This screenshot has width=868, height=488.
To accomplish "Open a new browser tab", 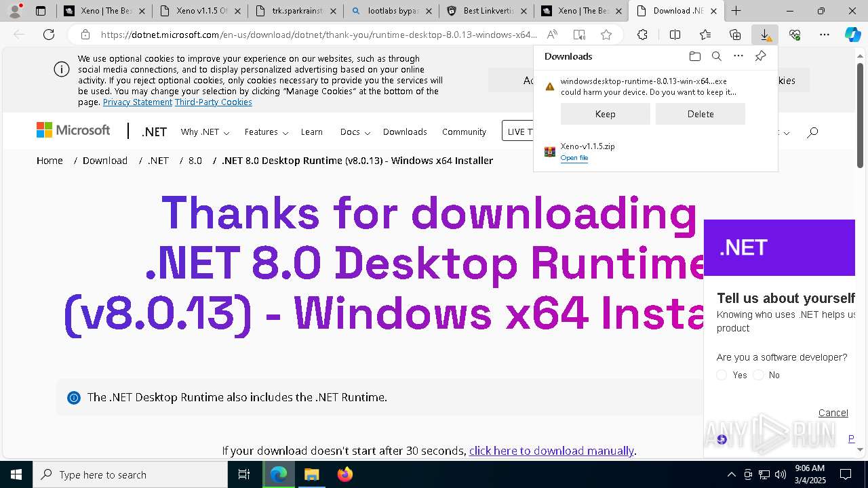I will point(736,11).
